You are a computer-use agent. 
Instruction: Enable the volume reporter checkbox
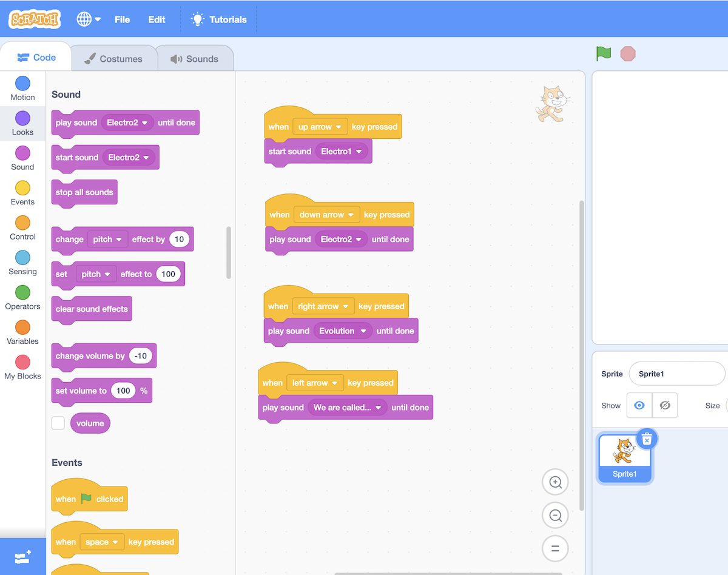(58, 423)
